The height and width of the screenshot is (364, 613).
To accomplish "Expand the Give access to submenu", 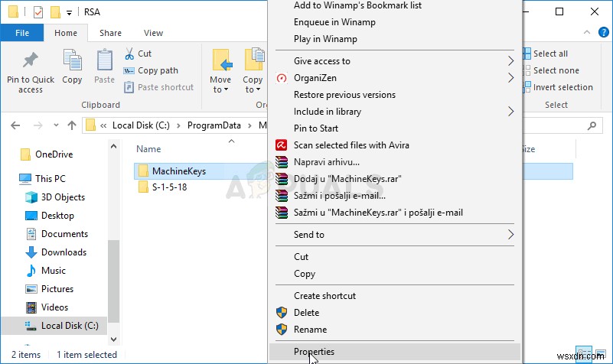I will point(510,61).
